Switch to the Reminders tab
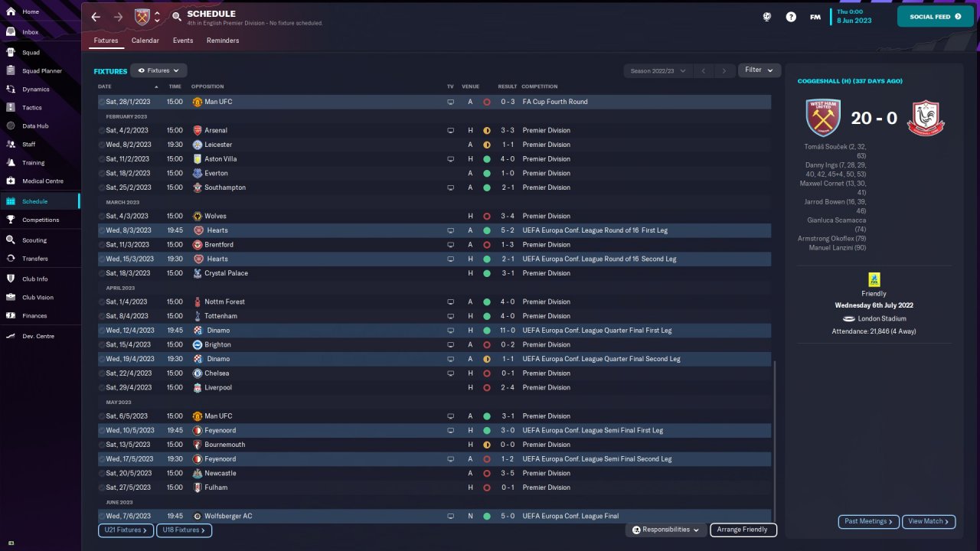This screenshot has width=980, height=551. click(223, 41)
